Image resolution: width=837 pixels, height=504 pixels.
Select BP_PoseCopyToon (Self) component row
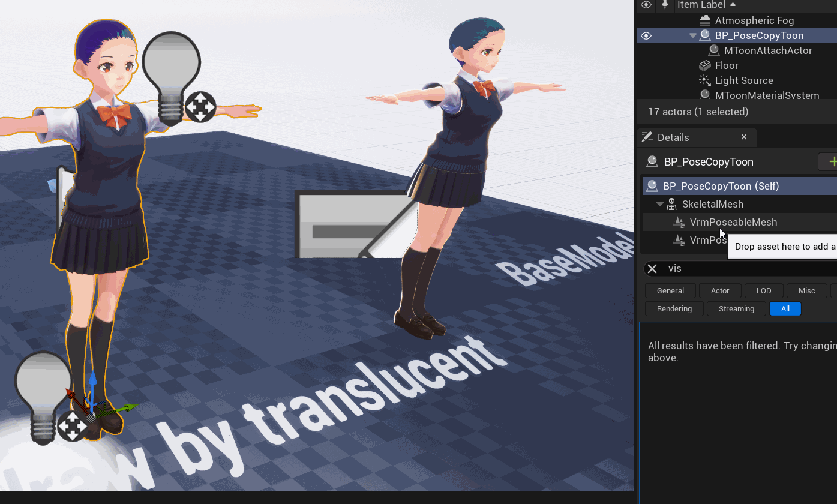point(740,186)
